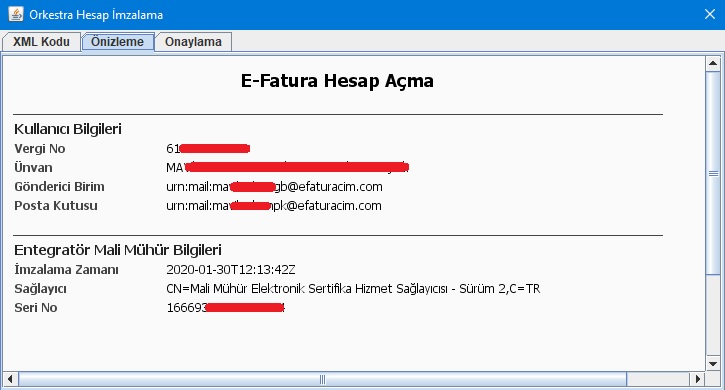Click the vertical scrollbar down arrow
Viewport: 725px width, 390px height.
point(713,364)
